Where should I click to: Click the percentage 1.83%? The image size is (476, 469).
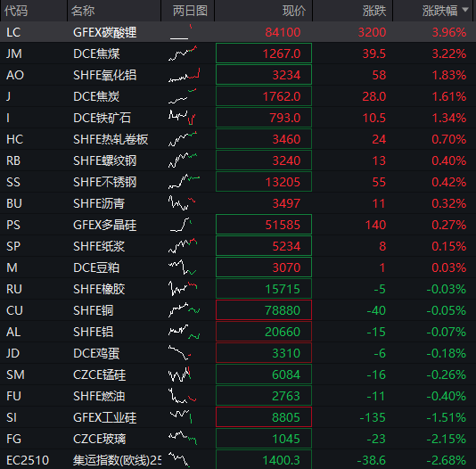click(449, 75)
